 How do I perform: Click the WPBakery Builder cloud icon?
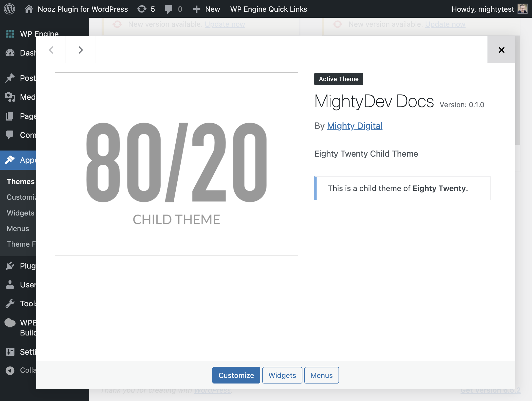coord(10,323)
